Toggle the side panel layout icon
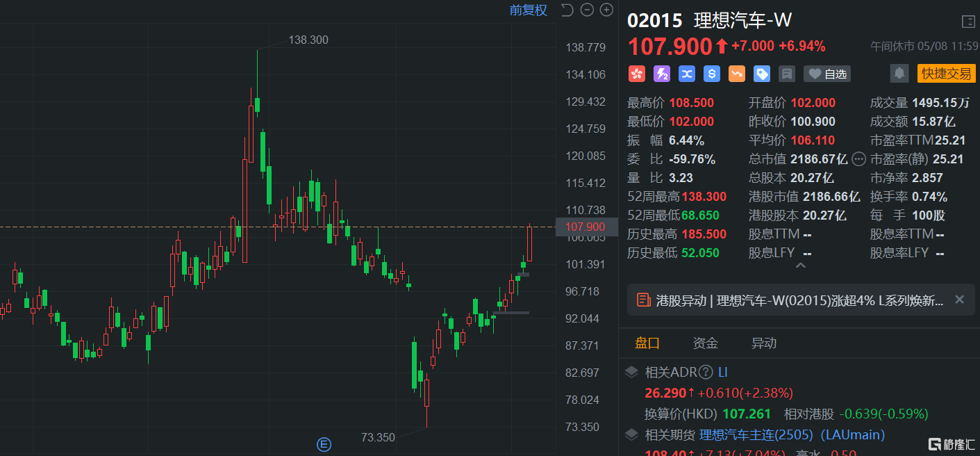 point(968,22)
